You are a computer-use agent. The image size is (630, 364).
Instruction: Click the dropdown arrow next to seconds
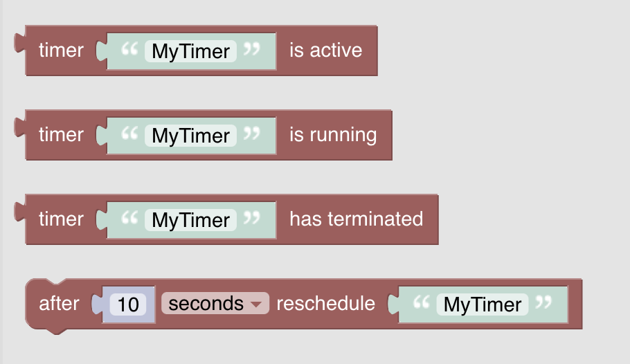[256, 304]
